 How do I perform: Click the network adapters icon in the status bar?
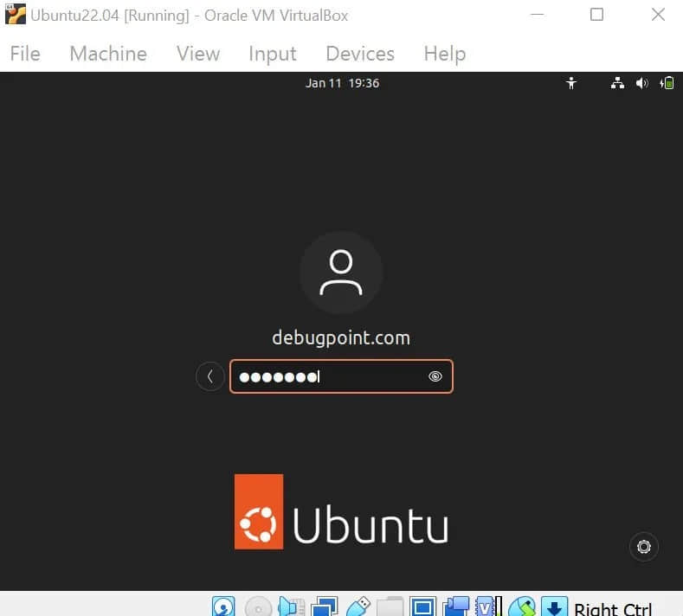(326, 607)
